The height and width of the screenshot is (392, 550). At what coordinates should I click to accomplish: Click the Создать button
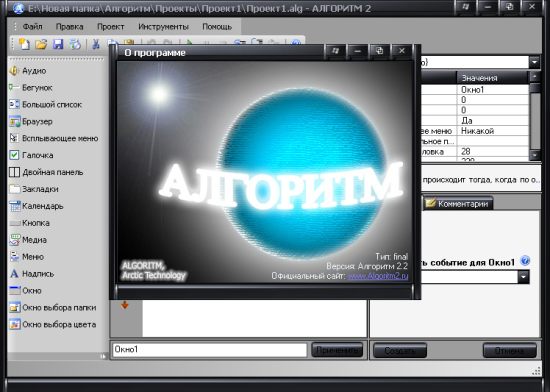point(400,350)
